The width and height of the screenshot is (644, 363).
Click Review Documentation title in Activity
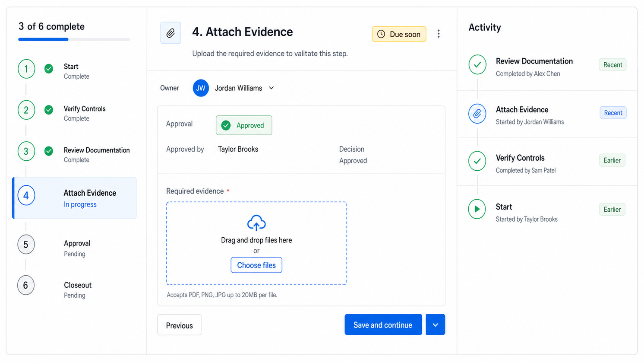(534, 61)
